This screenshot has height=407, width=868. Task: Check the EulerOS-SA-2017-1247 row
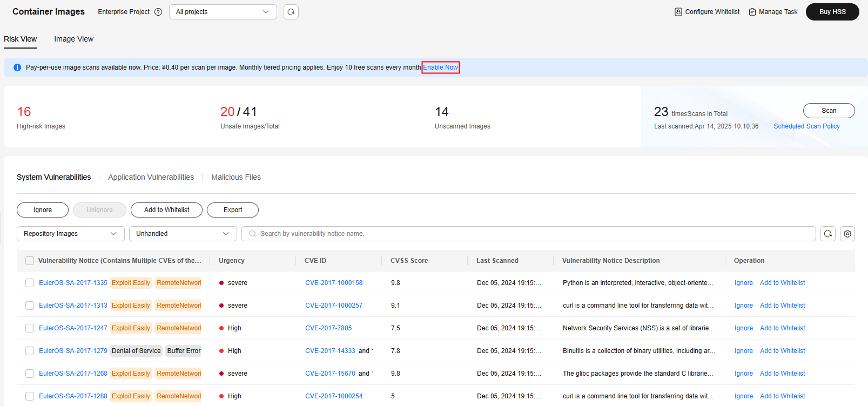tap(30, 328)
